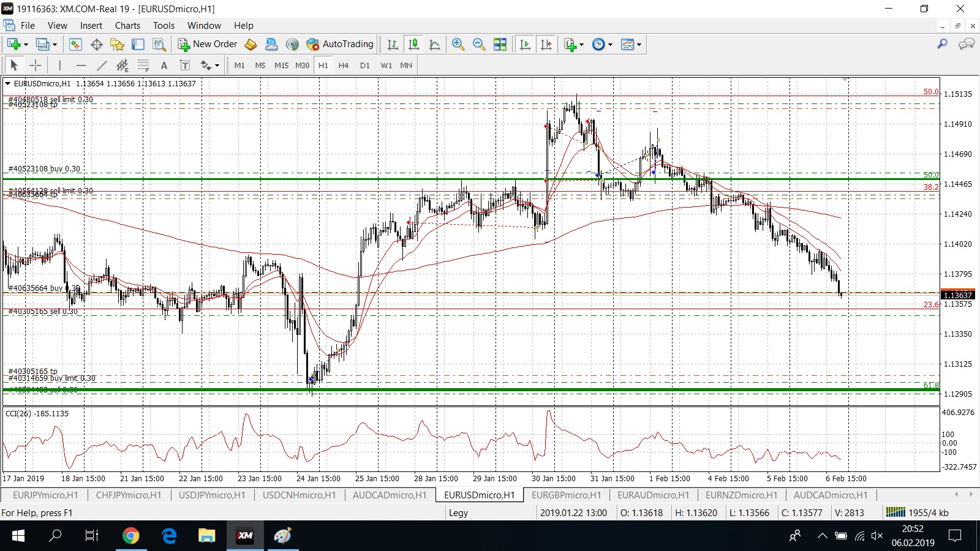This screenshot has width=980, height=551.
Task: Open the XM MetaTrader taskbar icon
Action: coord(245,536)
